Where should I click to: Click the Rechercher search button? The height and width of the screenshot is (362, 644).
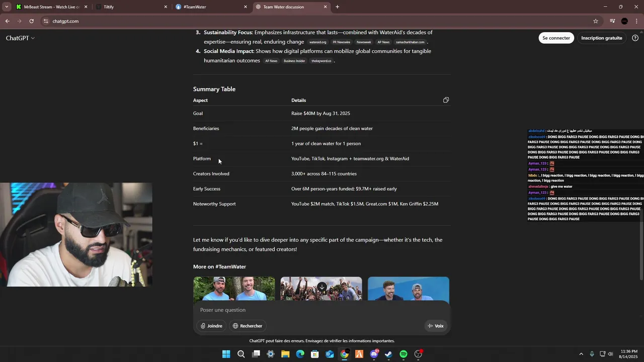tap(247, 326)
